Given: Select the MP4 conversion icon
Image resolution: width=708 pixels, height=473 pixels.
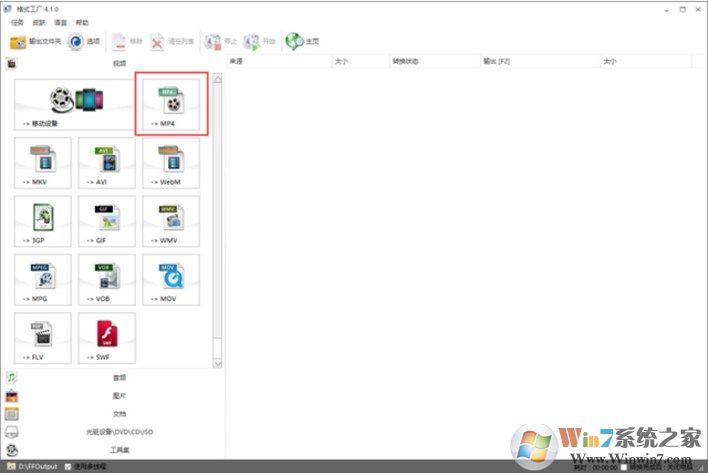Looking at the screenshot, I should (171, 104).
